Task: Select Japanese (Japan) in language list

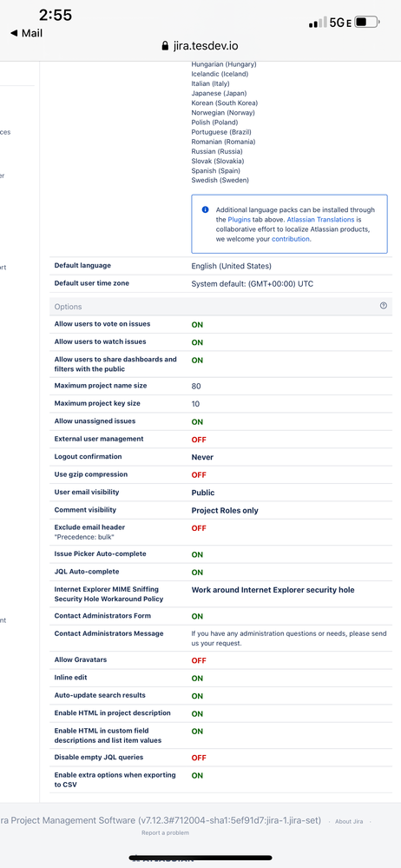Action: coord(219,93)
